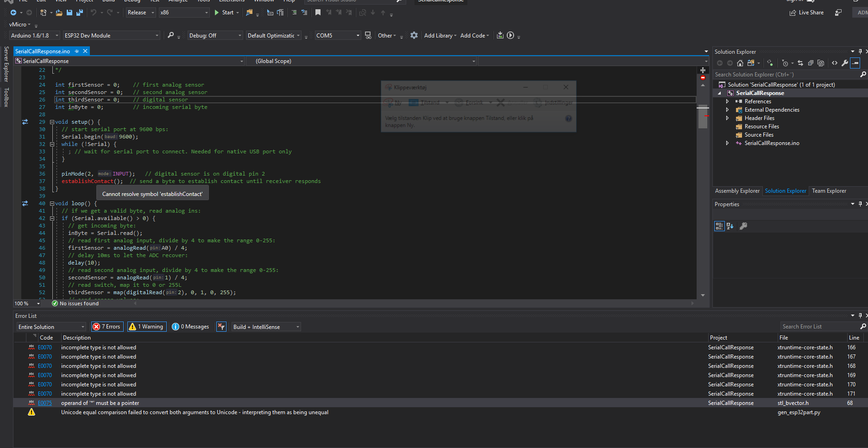
Task: Click the Property Pages wrench in Properties panel
Action: pos(743,226)
